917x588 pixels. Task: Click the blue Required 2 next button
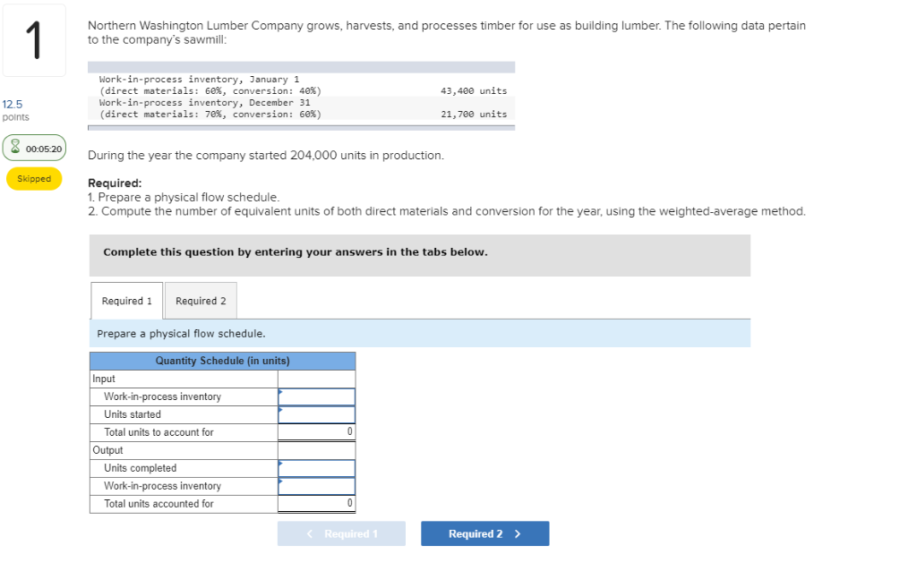484,533
